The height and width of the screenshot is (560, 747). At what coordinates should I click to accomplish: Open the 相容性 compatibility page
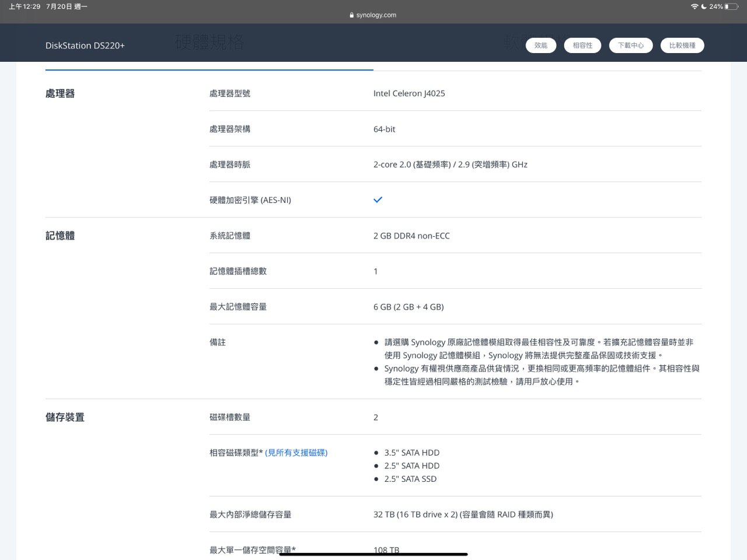coord(582,45)
